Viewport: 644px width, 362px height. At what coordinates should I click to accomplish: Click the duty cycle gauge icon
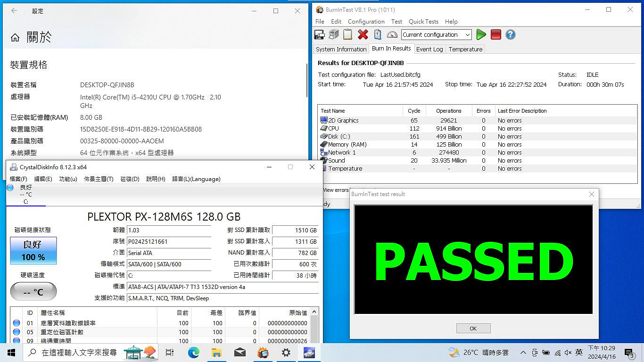coord(392,34)
